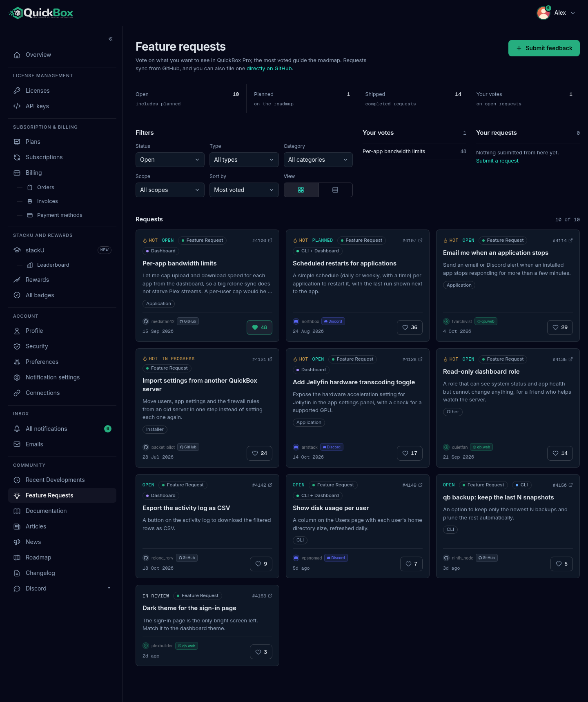This screenshot has height=702, width=588.
Task: Click the Overview home icon
Action: [x=17, y=55]
